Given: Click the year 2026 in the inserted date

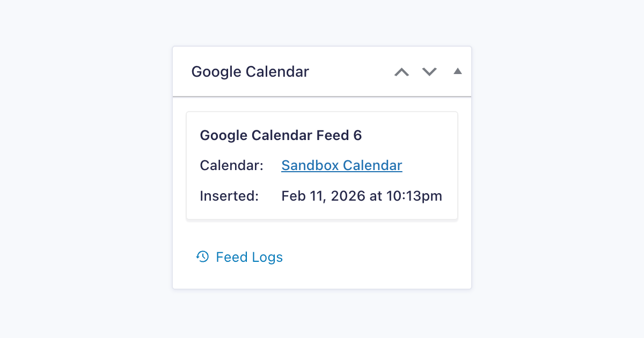Looking at the screenshot, I should coord(348,196).
